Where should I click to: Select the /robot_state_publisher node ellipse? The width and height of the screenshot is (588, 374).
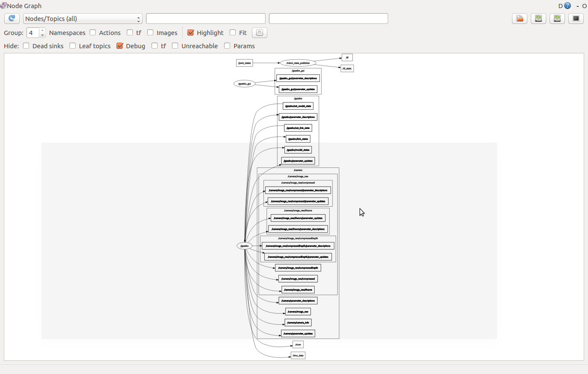click(298, 63)
